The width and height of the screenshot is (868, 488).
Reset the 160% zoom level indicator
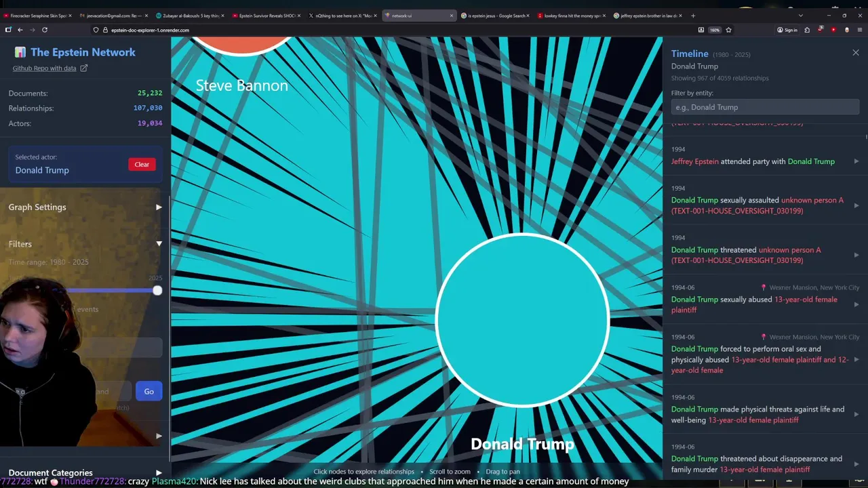coord(715,30)
